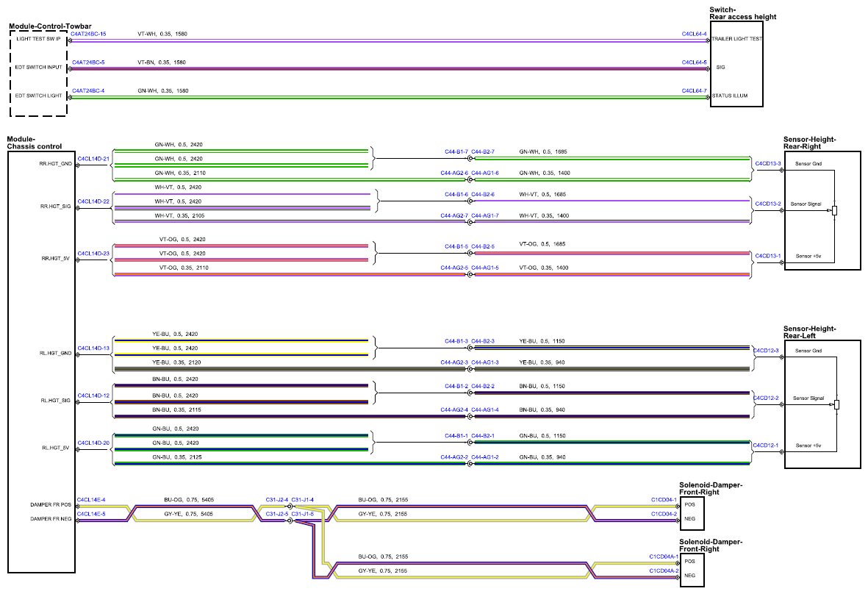Open connector link C4CD13-3
Viewport: 868px width, 594px height.
point(768,163)
